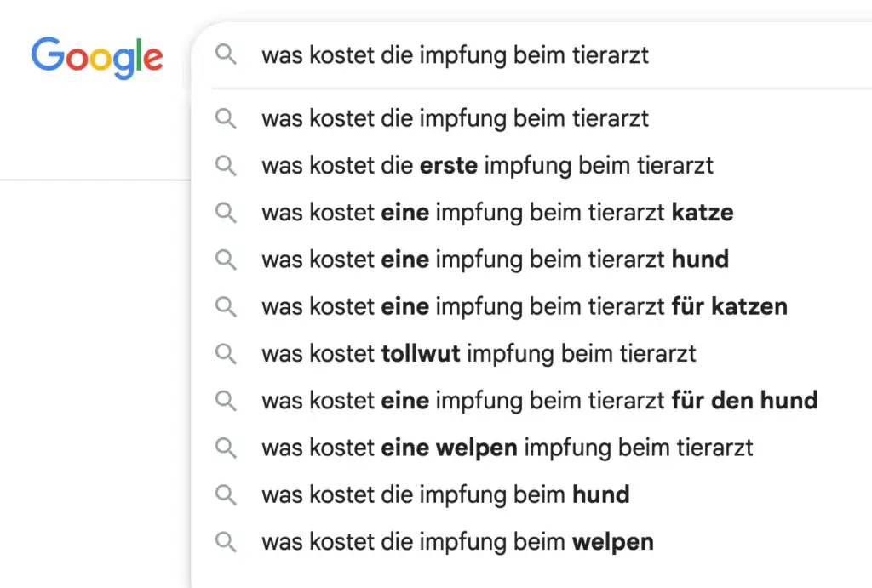Image resolution: width=872 pixels, height=588 pixels.
Task: Click the search icon beside 'erste impfung beim tierarzt'
Action: click(226, 165)
